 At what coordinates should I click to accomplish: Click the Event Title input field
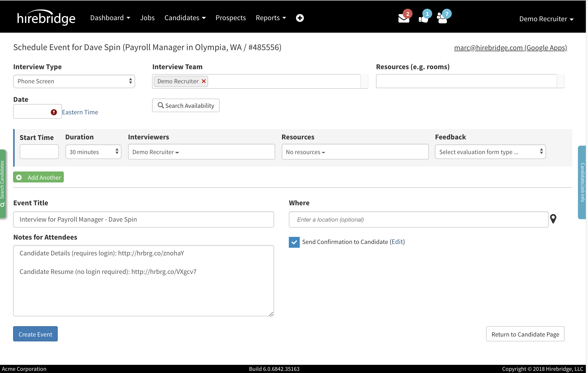(143, 219)
